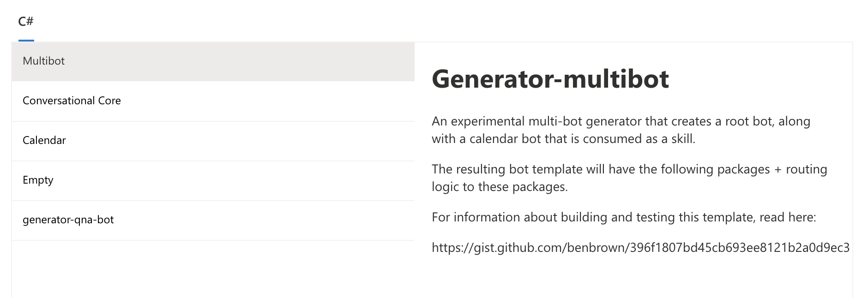Click the Generator-multibot heading

(x=549, y=78)
